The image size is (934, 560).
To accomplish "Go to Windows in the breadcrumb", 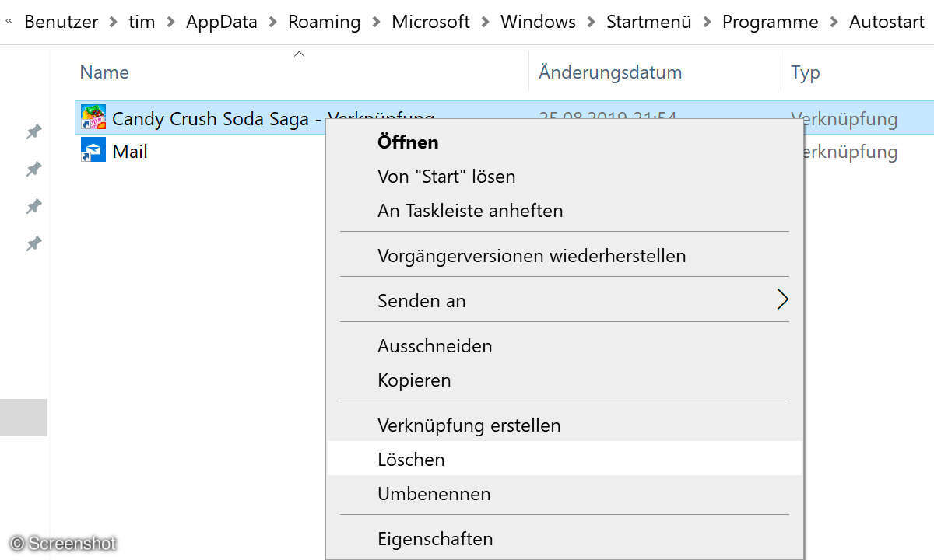I will (539, 22).
